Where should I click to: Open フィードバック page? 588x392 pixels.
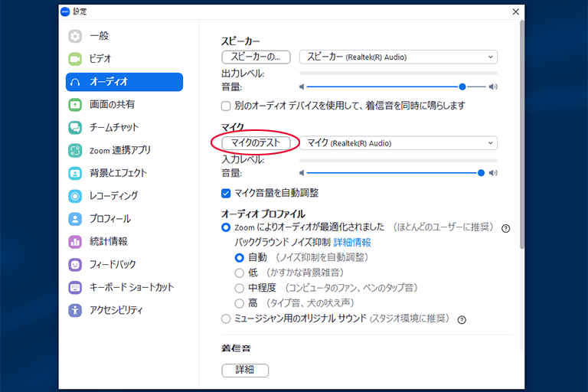[x=124, y=265]
